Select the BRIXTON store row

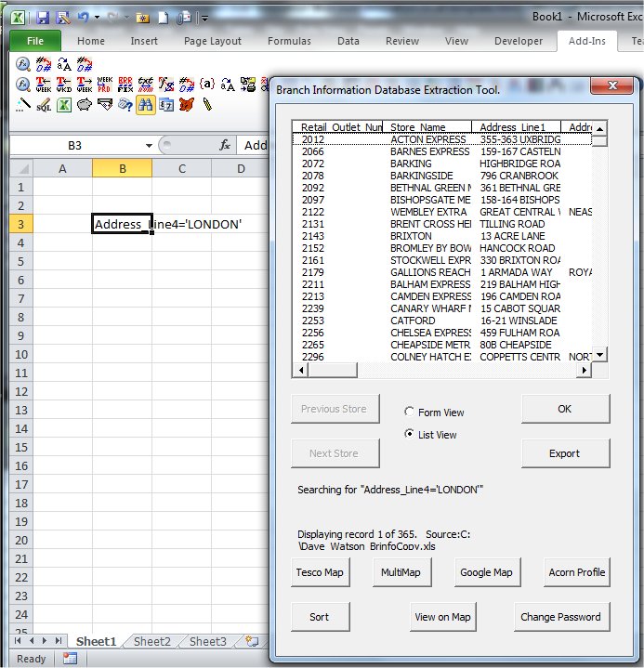click(442, 236)
